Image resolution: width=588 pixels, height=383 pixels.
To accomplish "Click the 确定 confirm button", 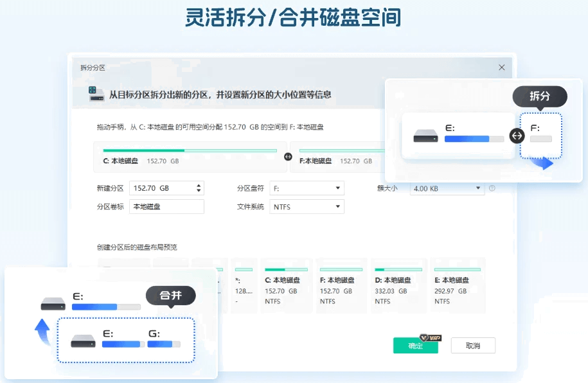I will click(x=415, y=346).
